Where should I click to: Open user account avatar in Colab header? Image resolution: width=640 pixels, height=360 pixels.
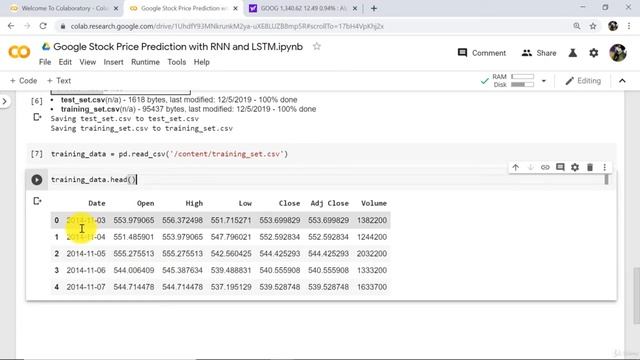[x=618, y=53]
